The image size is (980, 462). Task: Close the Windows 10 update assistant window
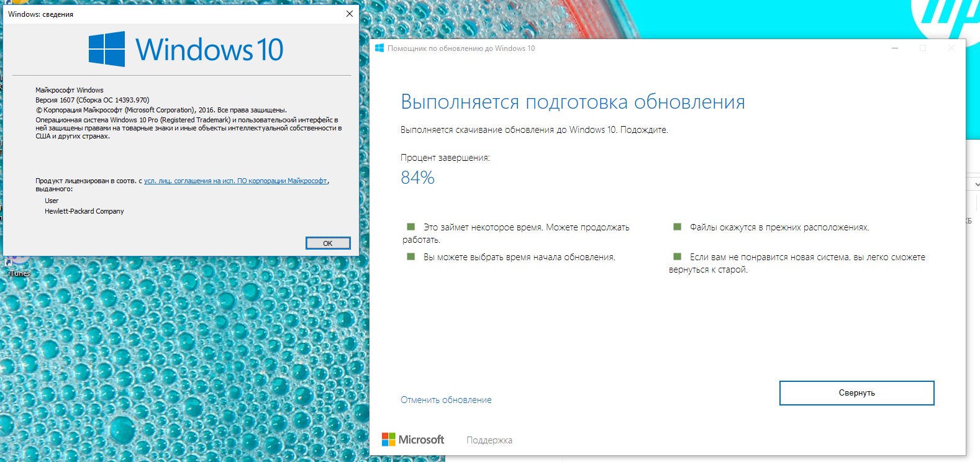coord(951,48)
